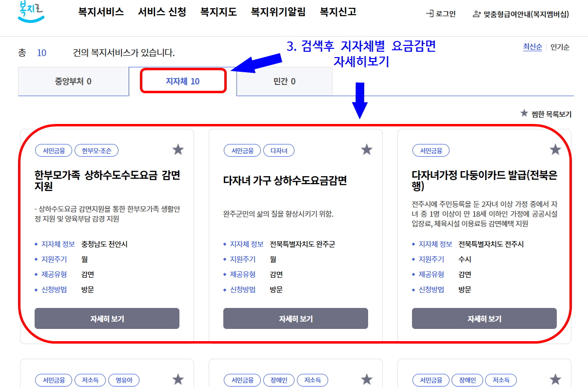Switch to the 지자체 10 tab
Screen dimensions: 588x387
coord(183,81)
